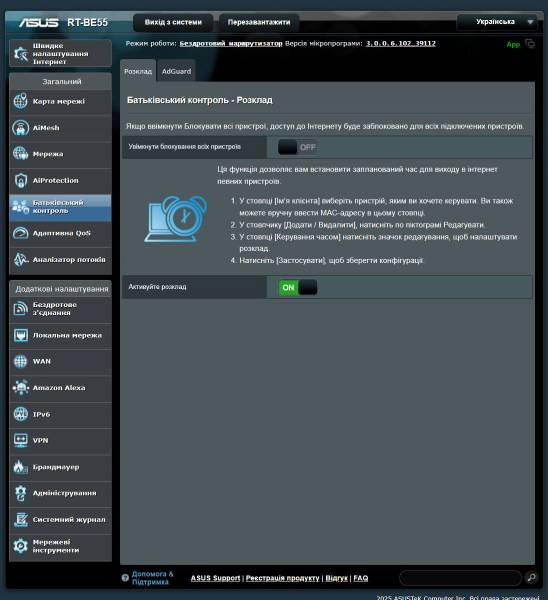Click the Локальна мережа LAN icon
This screenshot has width=548, height=600.
pos(21,335)
